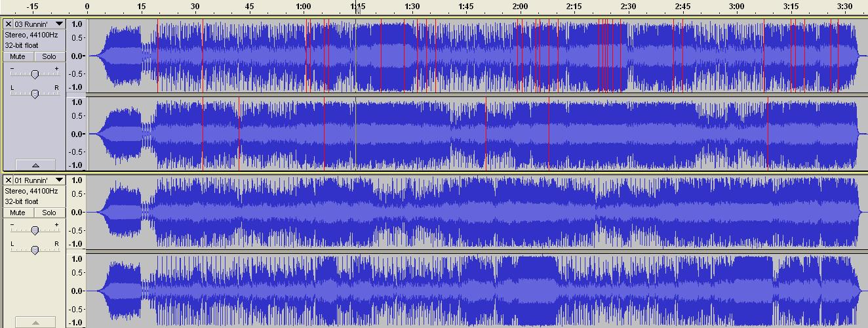This screenshot has width=868, height=328.
Task: Close the 03 Runnin' track
Action: pos(9,24)
